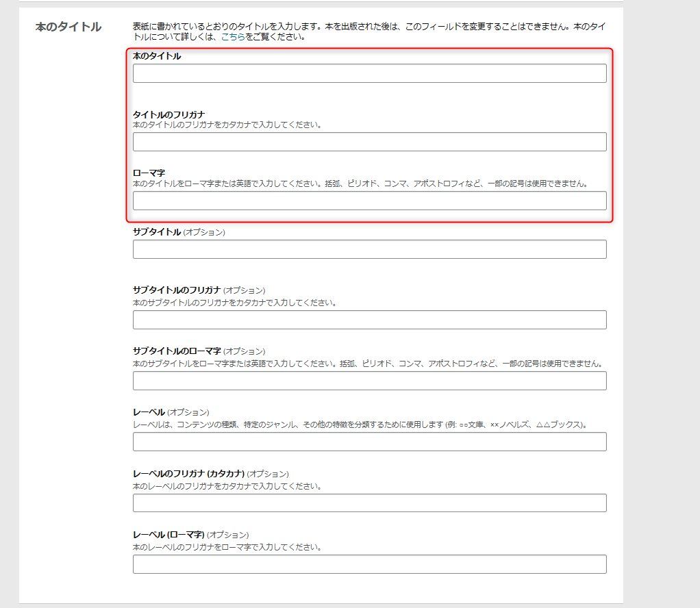The image size is (700, 608).
Task: Click the タイトルのフリガナ field label
Action: click(168, 115)
